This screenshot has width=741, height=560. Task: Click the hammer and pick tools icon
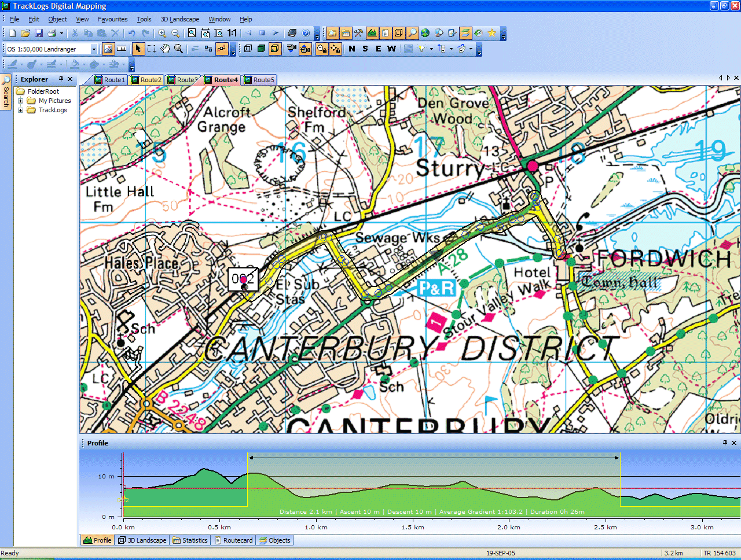click(x=358, y=33)
